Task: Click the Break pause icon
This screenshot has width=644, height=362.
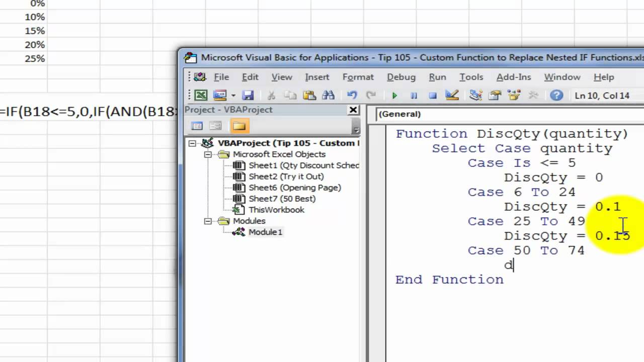Action: 414,96
